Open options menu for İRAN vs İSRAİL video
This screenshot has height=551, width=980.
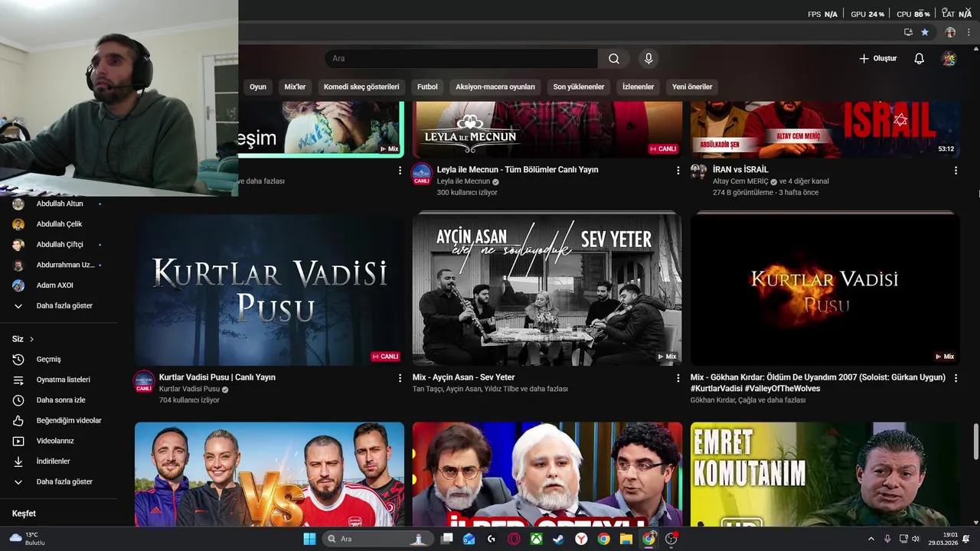[955, 170]
